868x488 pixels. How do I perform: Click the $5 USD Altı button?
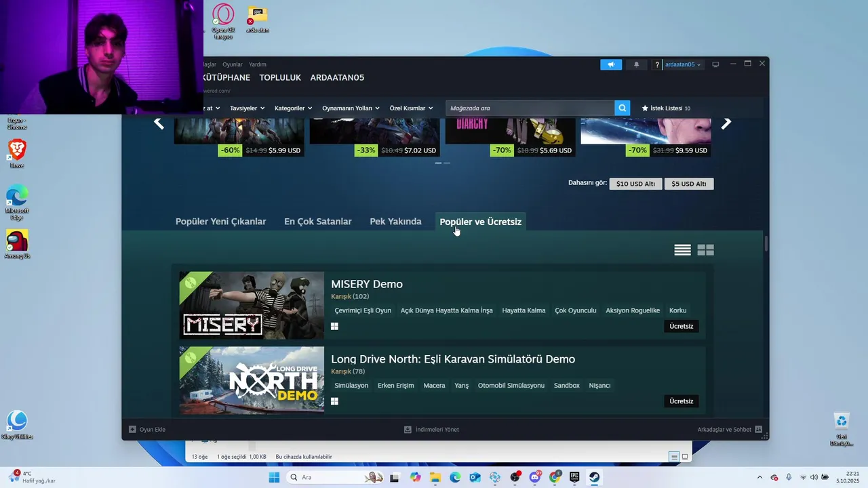click(689, 184)
